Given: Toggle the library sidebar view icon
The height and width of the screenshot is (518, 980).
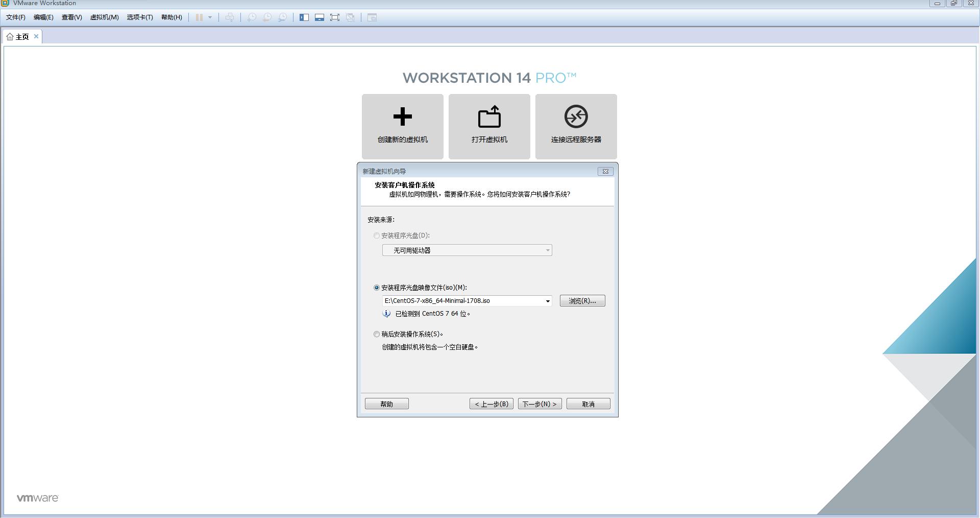Looking at the screenshot, I should click(x=304, y=17).
